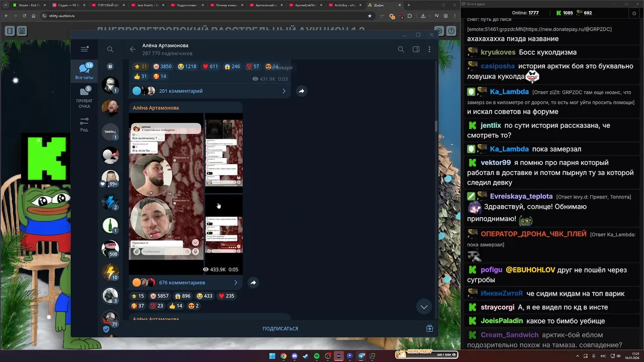The width and height of the screenshot is (644, 362).
Task: Jump to latest via the down-chevron button
Action: (x=424, y=307)
